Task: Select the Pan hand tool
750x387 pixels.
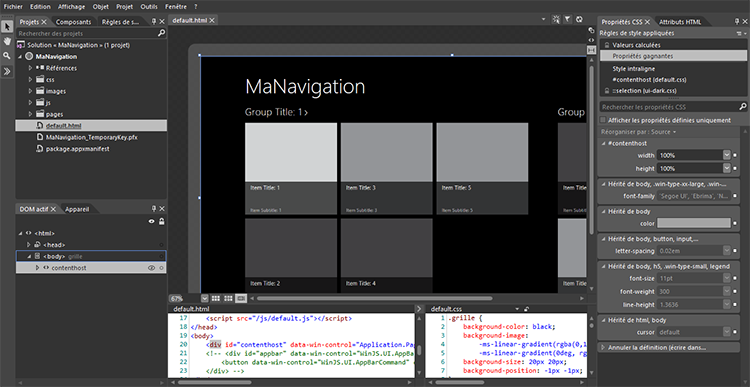Action: [x=7, y=41]
